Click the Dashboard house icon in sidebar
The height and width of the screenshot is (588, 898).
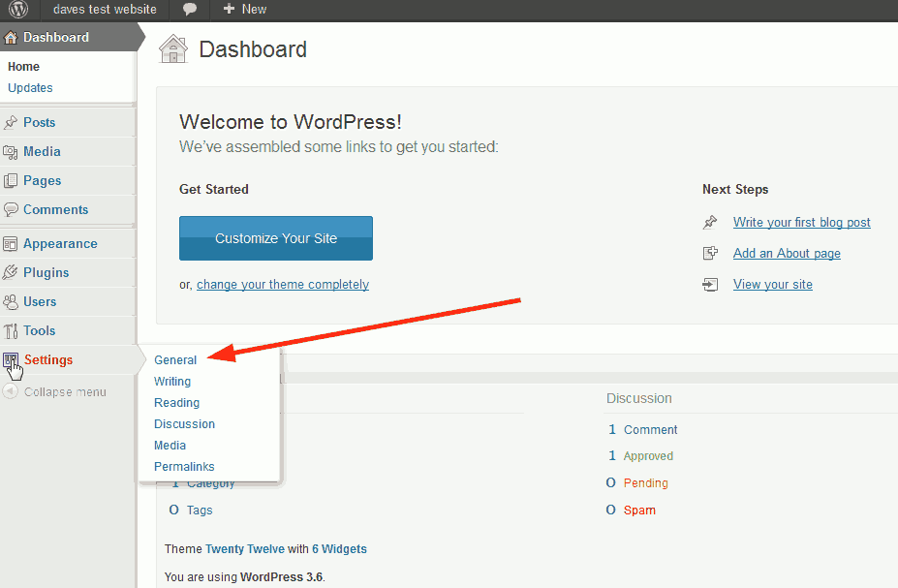pyautogui.click(x=11, y=38)
